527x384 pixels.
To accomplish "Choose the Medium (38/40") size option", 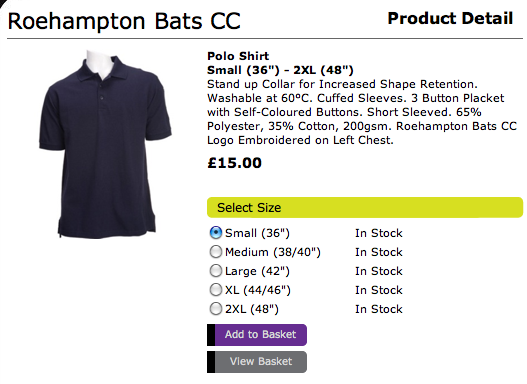I will 215,252.
